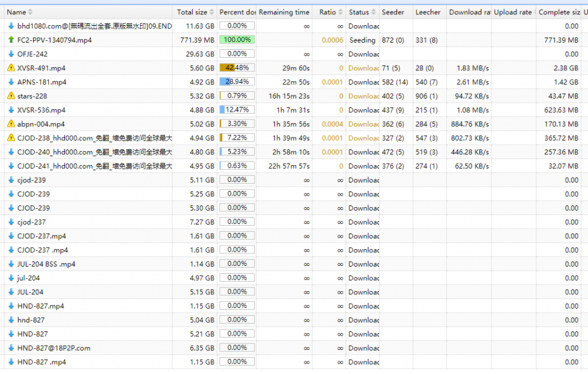Click the 2h 58m 10s remaining time
The image size is (588, 374).
pos(291,152)
